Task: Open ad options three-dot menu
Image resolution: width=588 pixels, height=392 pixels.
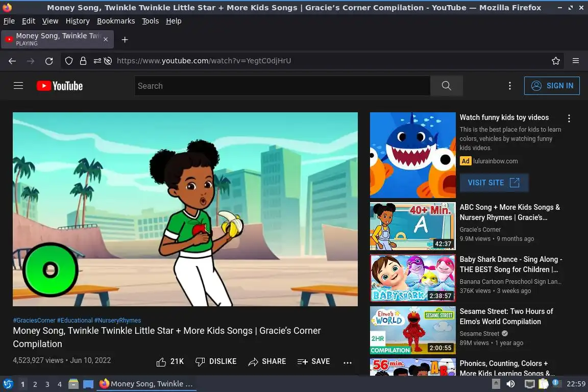Action: pyautogui.click(x=569, y=118)
